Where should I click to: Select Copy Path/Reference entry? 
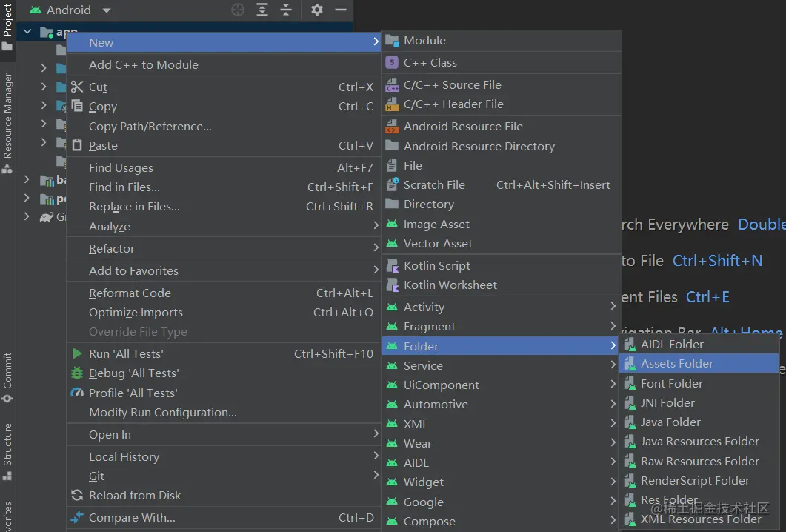pos(224,127)
